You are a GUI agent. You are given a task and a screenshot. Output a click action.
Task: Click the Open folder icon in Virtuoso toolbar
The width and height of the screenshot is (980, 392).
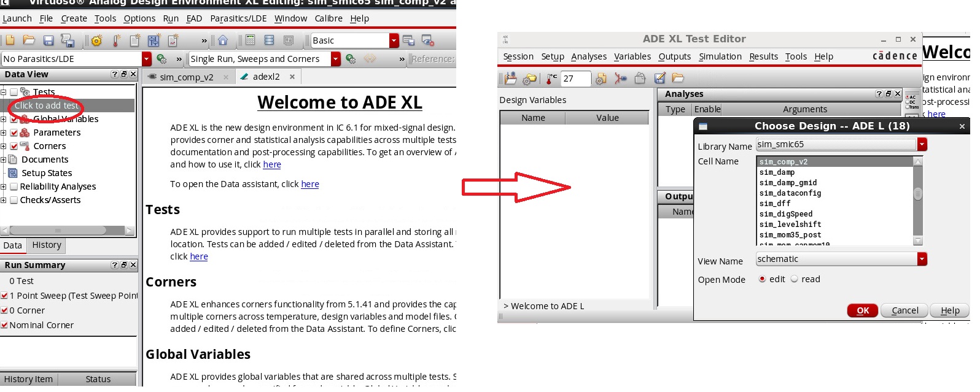(x=29, y=40)
